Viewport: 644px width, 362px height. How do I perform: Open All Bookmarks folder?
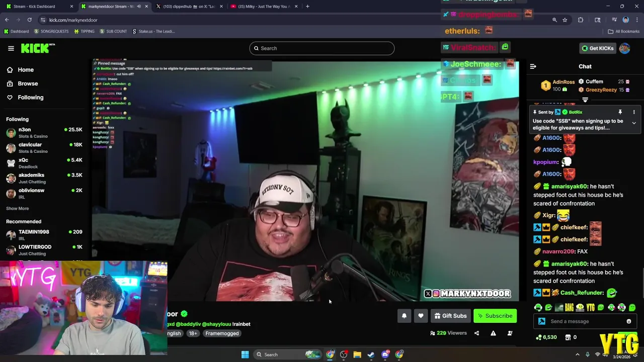click(624, 31)
